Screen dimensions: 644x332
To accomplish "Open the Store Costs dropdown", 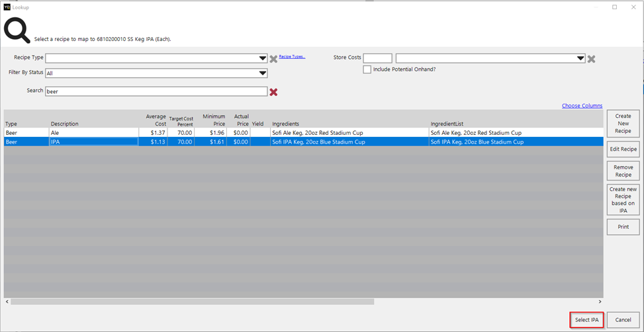I will click(x=580, y=58).
